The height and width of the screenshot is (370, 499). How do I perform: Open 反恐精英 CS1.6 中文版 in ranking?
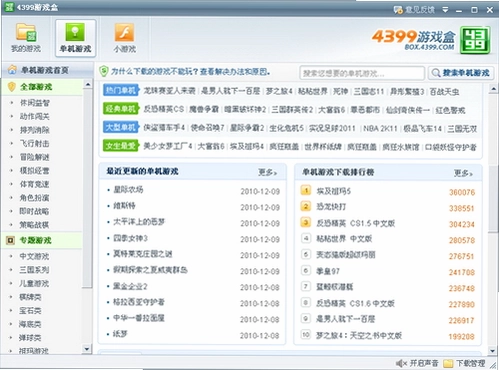(355, 303)
